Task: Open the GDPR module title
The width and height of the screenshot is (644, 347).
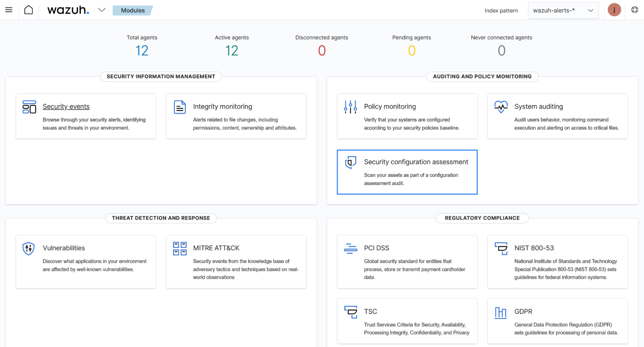Action: [x=523, y=312]
